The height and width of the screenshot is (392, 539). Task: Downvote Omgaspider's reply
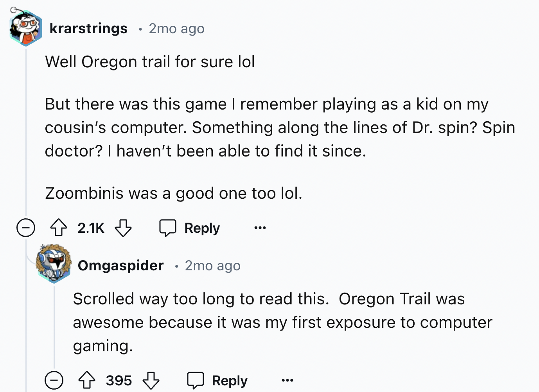tap(151, 380)
